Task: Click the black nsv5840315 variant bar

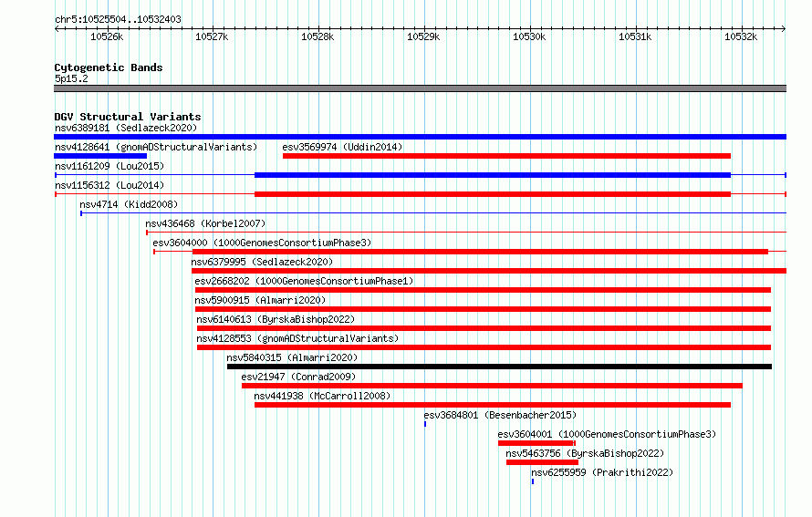Action: (499, 367)
